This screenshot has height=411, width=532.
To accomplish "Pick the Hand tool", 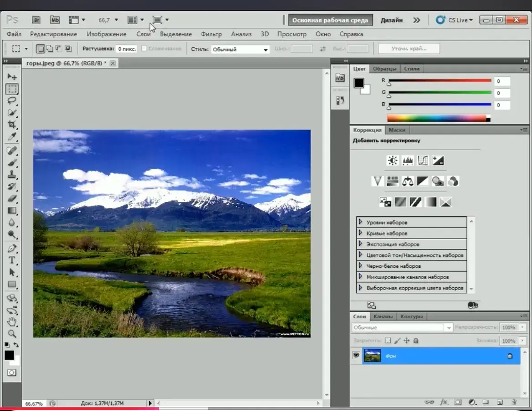I will pyautogui.click(x=12, y=322).
